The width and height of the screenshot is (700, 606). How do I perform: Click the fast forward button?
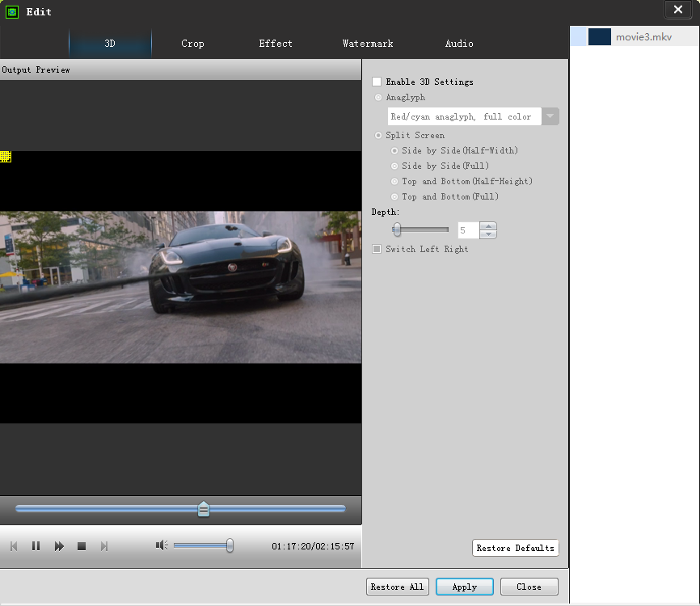(59, 546)
